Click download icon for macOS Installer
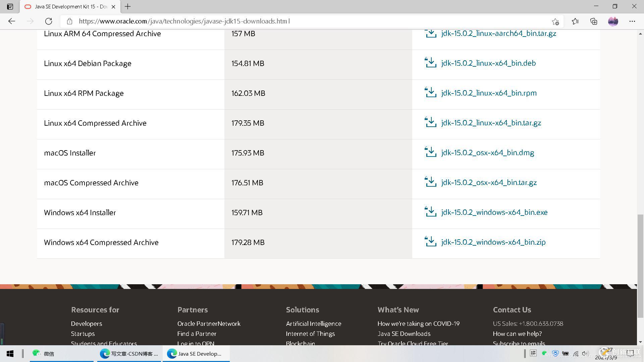644x362 pixels. point(430,152)
